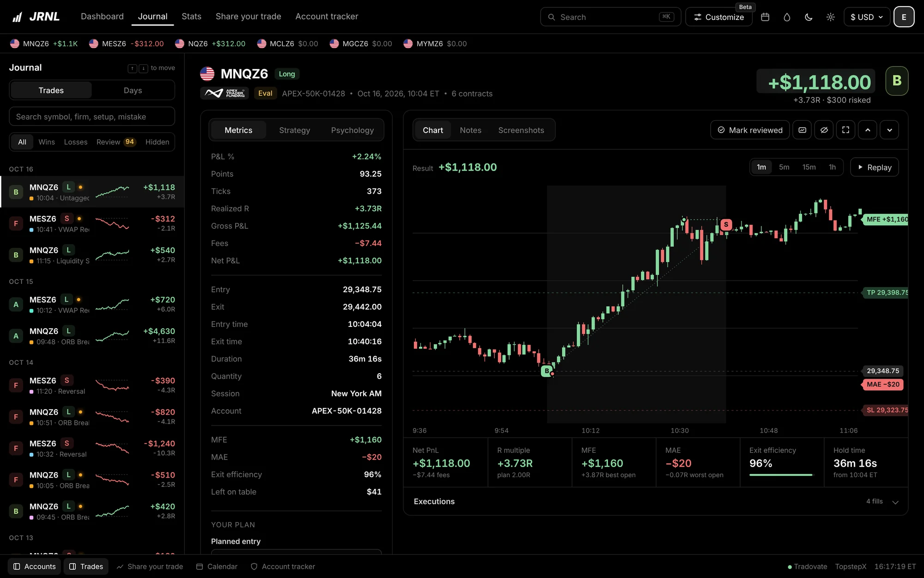Hide trade using the crossed-eye icon
This screenshot has height=578, width=924.
[824, 130]
